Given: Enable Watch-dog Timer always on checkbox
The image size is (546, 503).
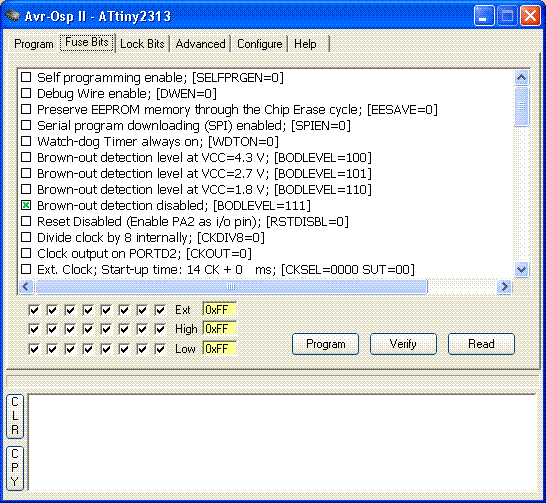Looking at the screenshot, I should tap(26, 141).
